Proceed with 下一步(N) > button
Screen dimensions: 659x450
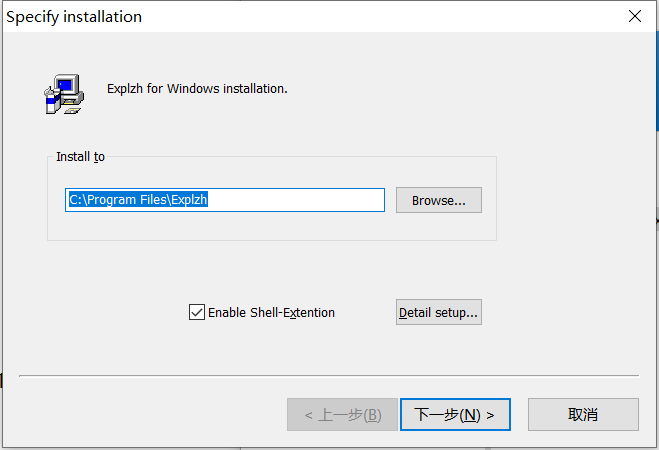click(x=456, y=415)
